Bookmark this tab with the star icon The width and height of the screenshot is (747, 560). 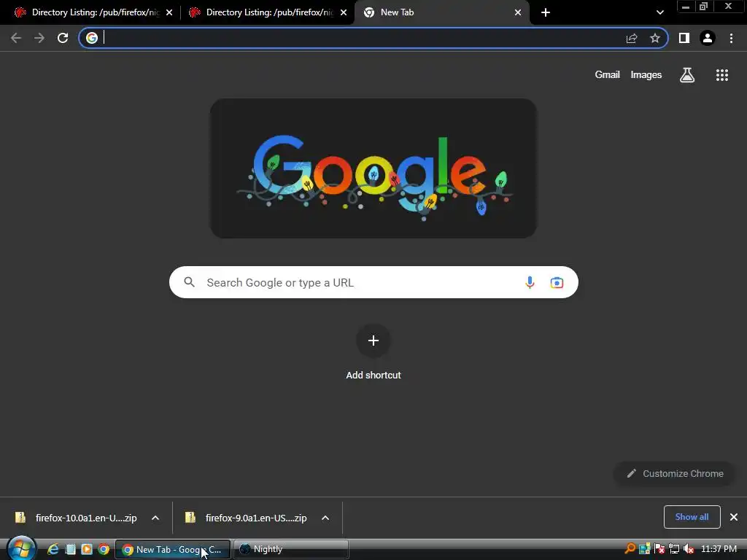click(x=655, y=38)
